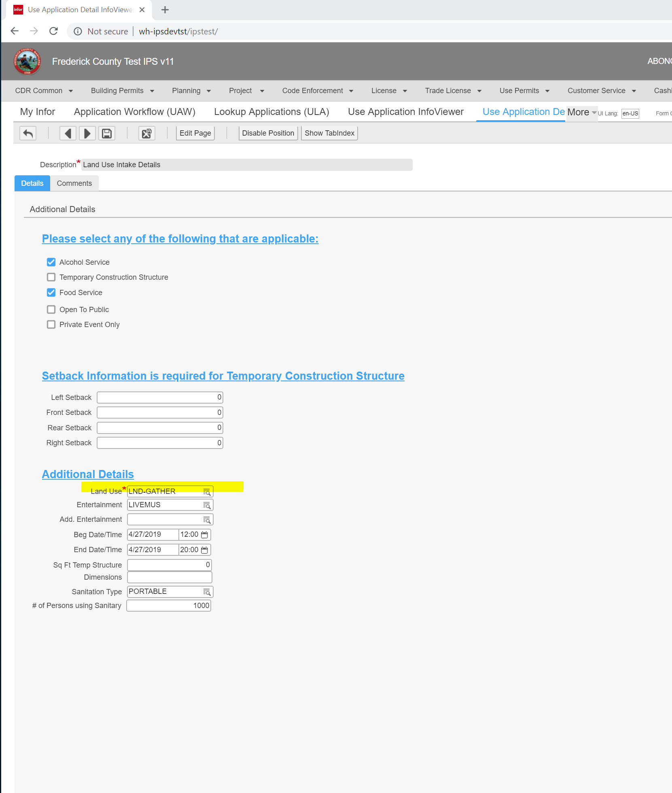672x793 pixels.
Task: Open Entertainment lookup icon
Action: click(x=207, y=505)
